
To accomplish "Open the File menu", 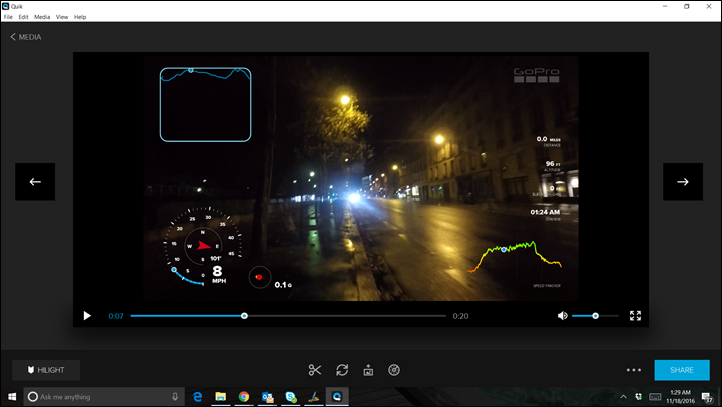I will click(8, 17).
